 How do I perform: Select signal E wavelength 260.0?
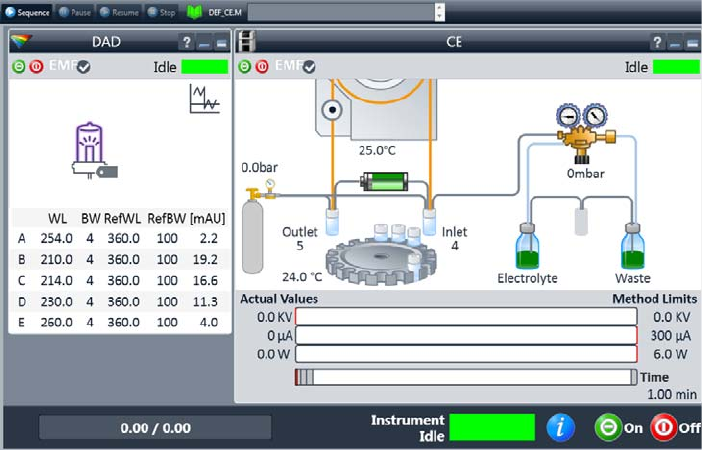(56, 322)
